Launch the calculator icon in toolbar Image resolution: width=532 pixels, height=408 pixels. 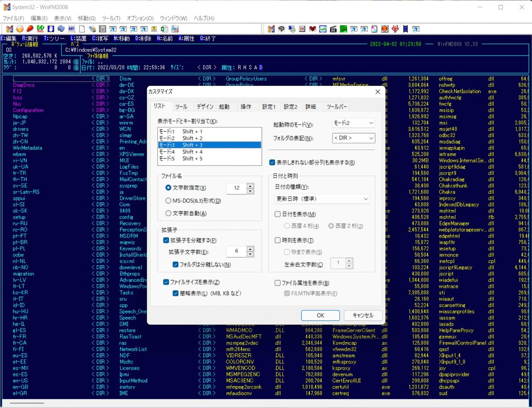point(102,29)
